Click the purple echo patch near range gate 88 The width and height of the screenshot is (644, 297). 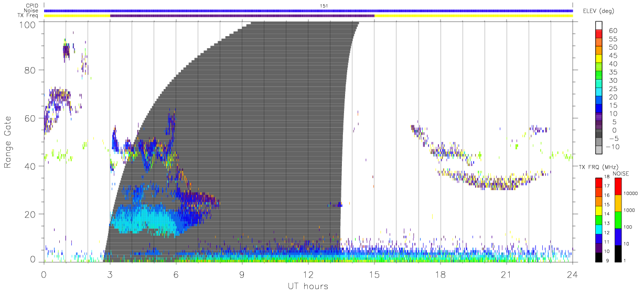point(66,51)
